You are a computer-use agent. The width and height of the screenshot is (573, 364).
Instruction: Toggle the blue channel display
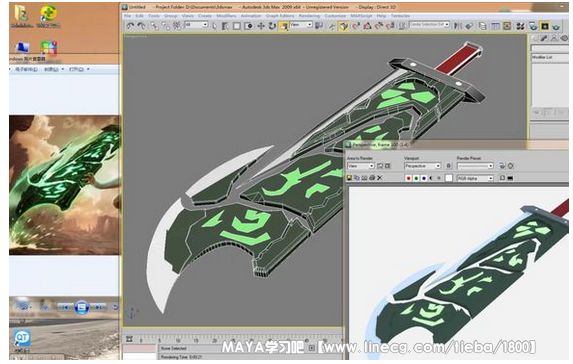tap(424, 178)
